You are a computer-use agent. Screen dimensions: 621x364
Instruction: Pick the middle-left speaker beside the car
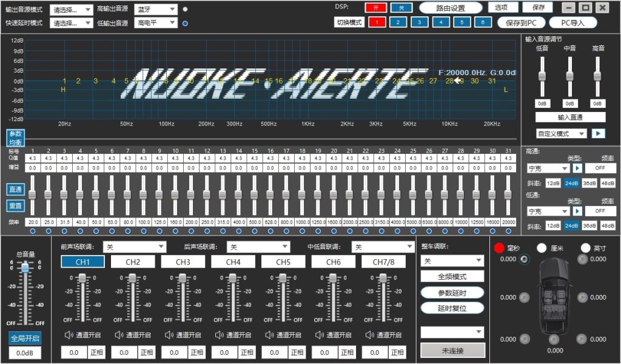tap(525, 297)
